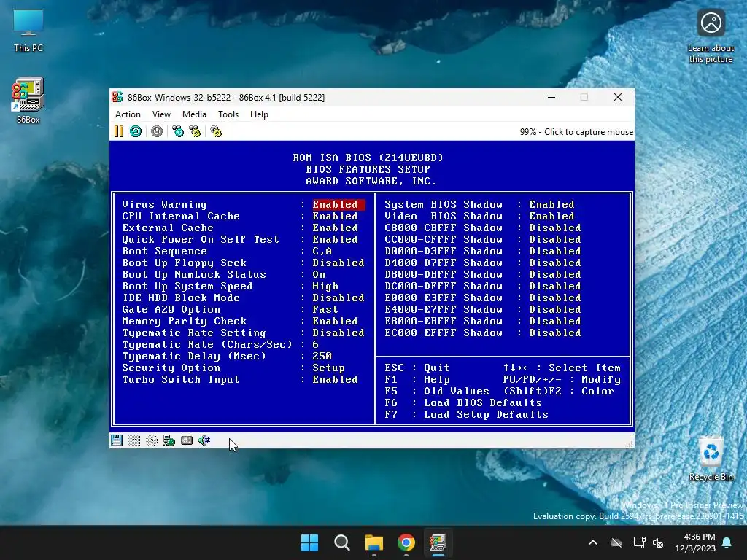Select the This PC desktop icon
Image resolution: width=747 pixels, height=560 pixels.
(x=28, y=31)
